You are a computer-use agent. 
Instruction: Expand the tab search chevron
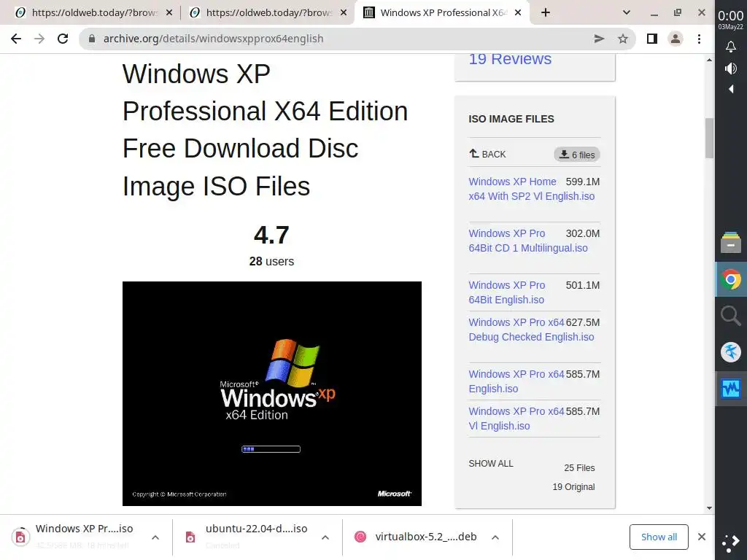pos(627,13)
